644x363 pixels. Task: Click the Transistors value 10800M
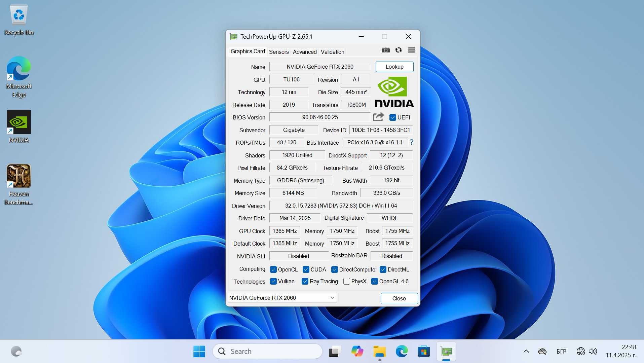(356, 105)
